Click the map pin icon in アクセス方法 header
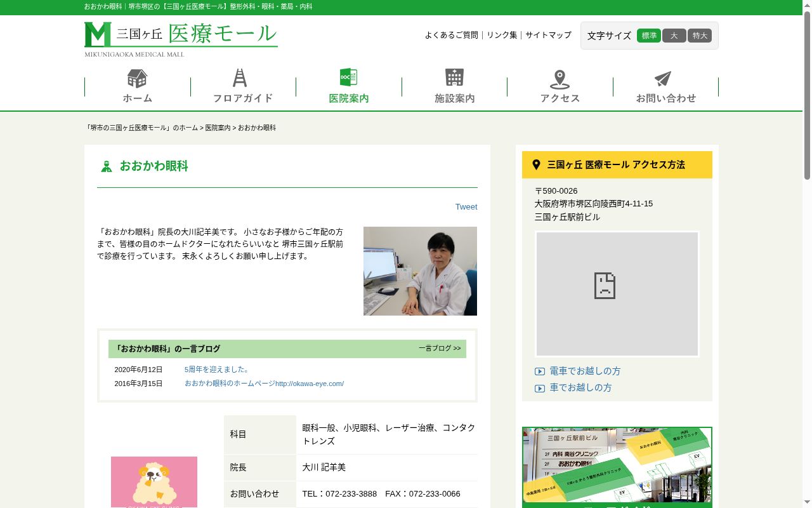The height and width of the screenshot is (508, 812). [536, 164]
